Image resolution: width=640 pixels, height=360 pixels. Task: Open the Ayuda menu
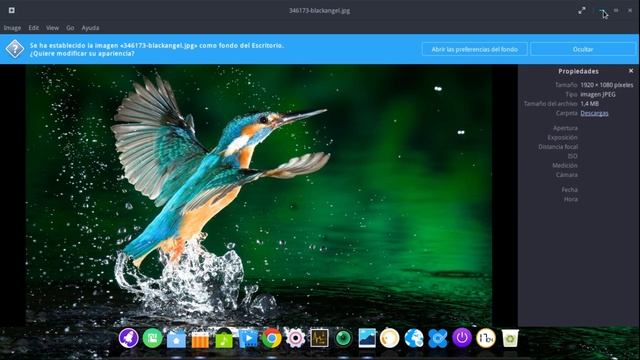point(90,28)
